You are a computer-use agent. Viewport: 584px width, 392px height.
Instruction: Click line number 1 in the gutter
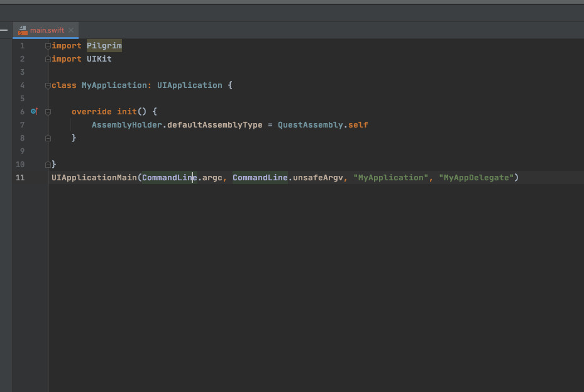(x=22, y=45)
